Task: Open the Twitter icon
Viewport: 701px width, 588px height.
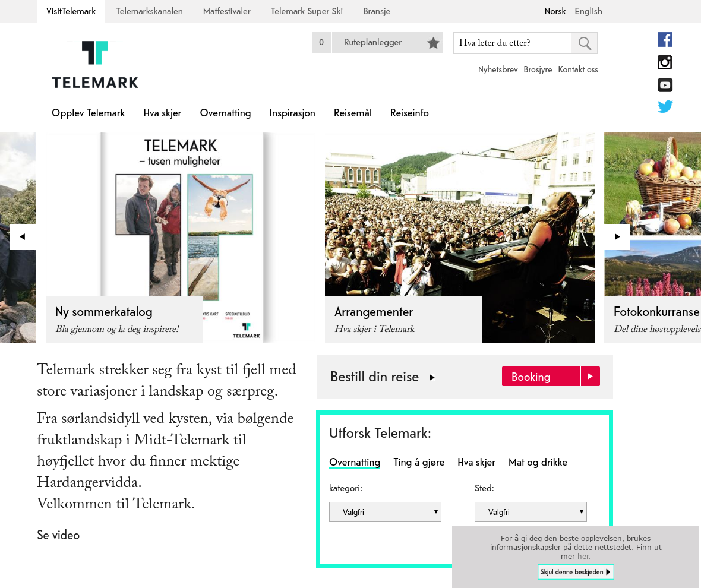Action: [x=665, y=107]
